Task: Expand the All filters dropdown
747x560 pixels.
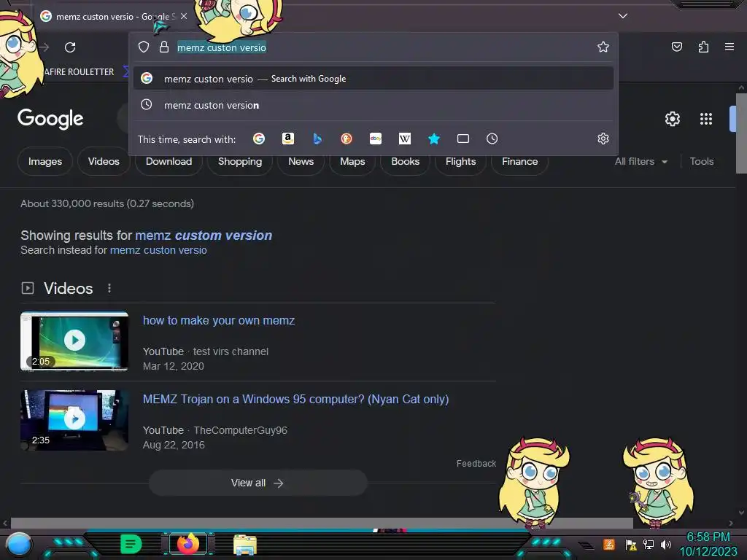Action: click(640, 161)
